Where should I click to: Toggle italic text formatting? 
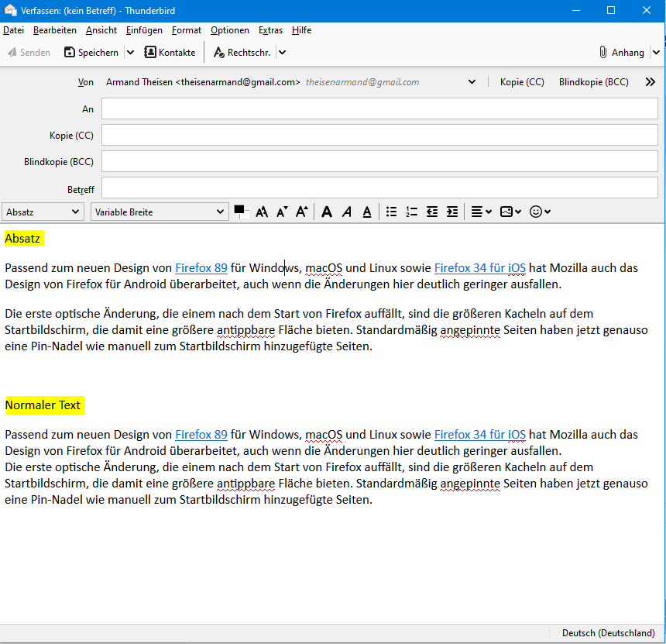[347, 212]
